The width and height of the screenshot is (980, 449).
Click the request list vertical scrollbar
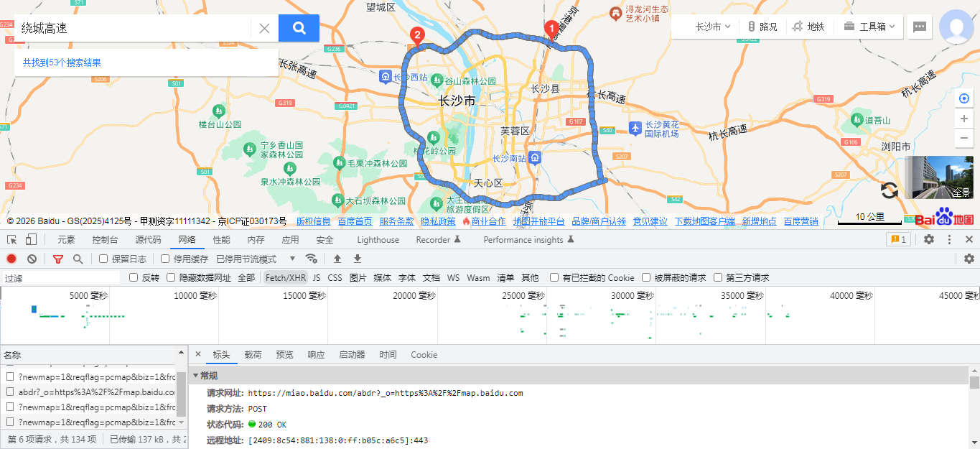point(182,395)
